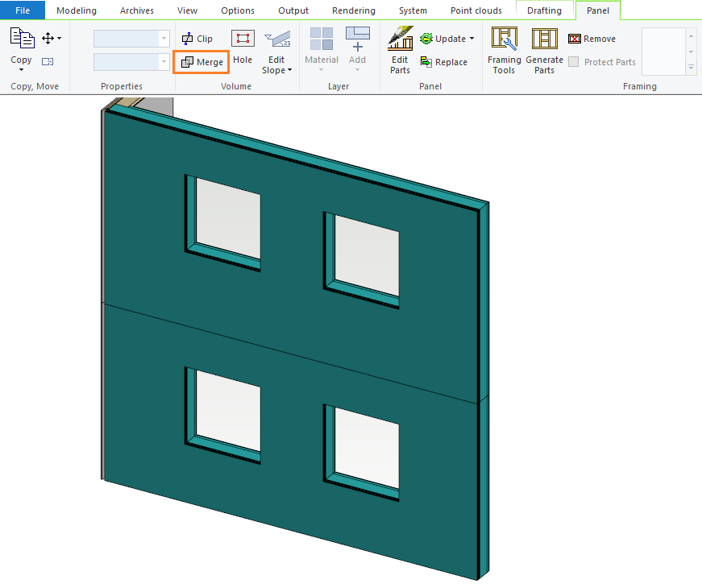Expand the Add layer dropdown arrow

[x=357, y=70]
